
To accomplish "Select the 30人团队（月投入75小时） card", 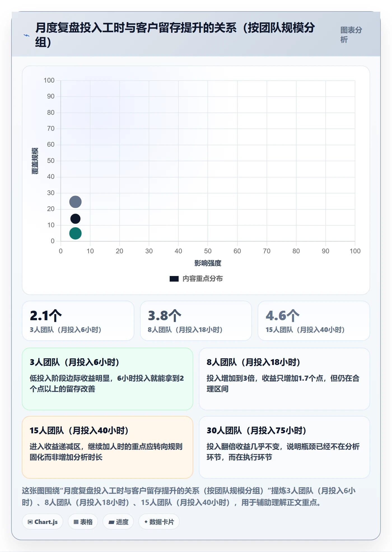I will click(x=284, y=447).
